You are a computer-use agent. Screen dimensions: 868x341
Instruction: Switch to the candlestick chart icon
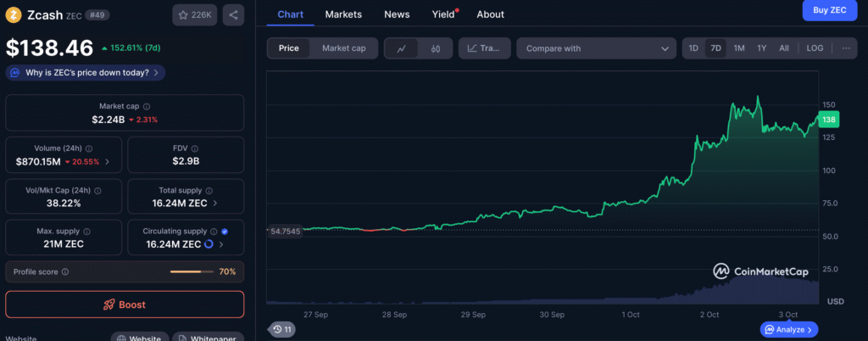[436, 48]
